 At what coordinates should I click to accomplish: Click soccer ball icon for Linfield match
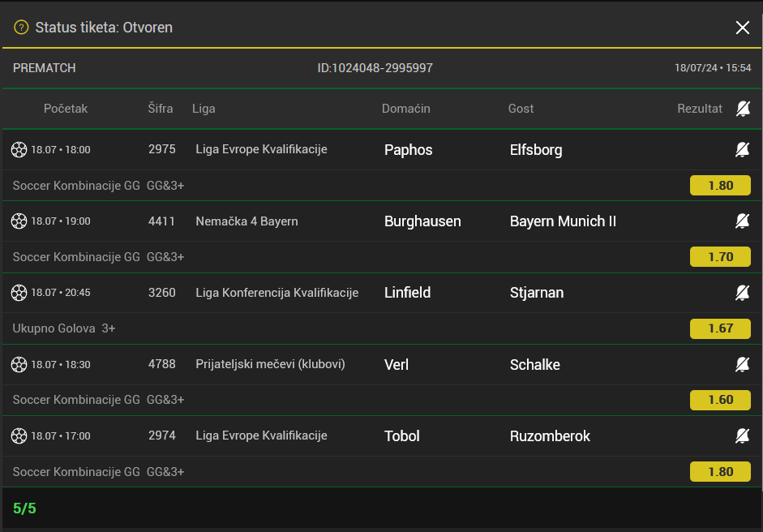coord(19,293)
